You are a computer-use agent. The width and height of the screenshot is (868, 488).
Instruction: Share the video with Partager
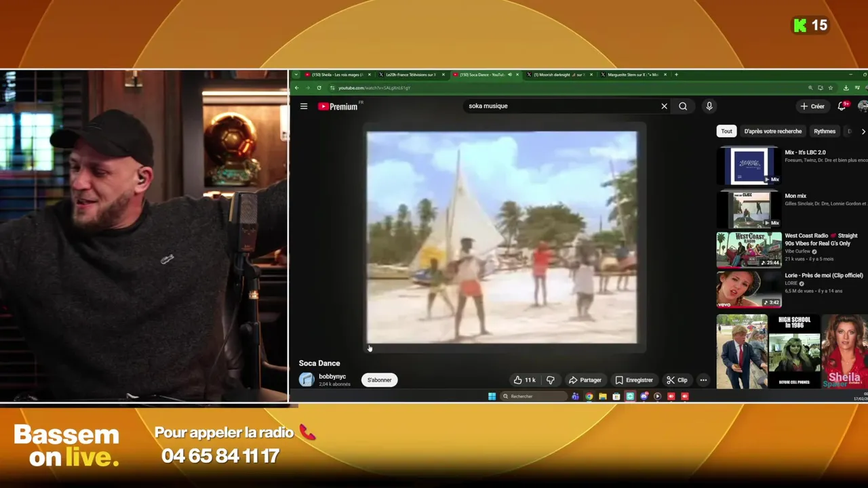(x=585, y=380)
